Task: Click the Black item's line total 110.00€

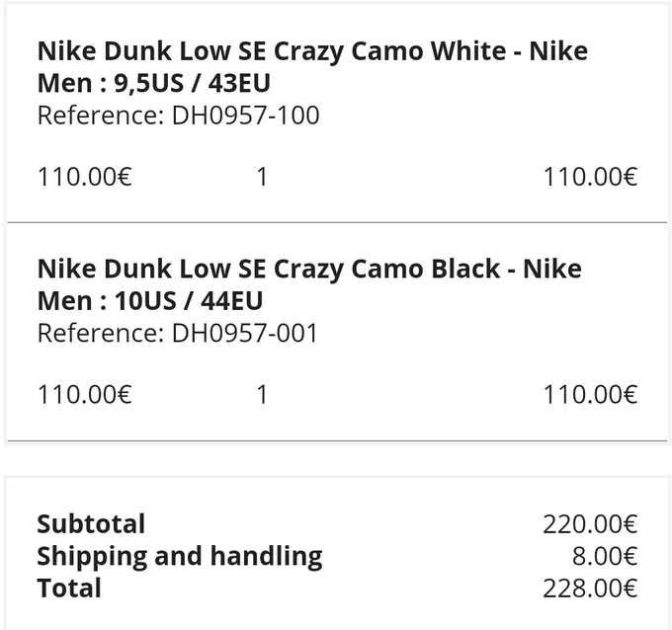Action: [x=590, y=394]
